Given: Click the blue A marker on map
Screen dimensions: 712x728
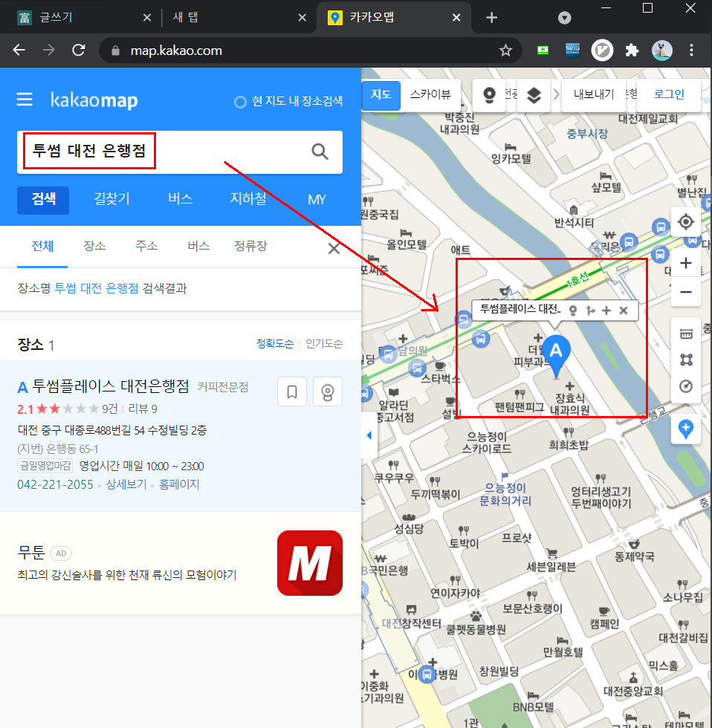Looking at the screenshot, I should 556,356.
